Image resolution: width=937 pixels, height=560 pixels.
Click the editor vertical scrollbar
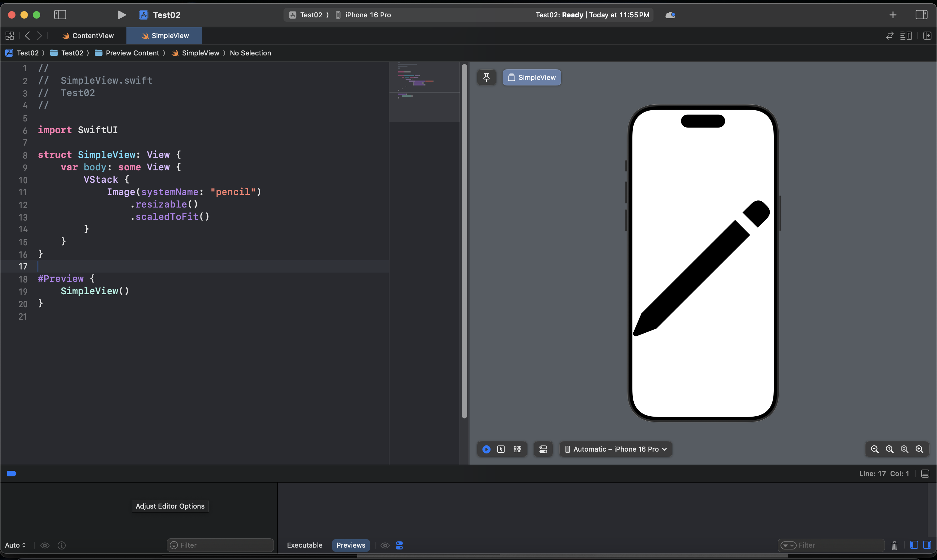(464, 242)
